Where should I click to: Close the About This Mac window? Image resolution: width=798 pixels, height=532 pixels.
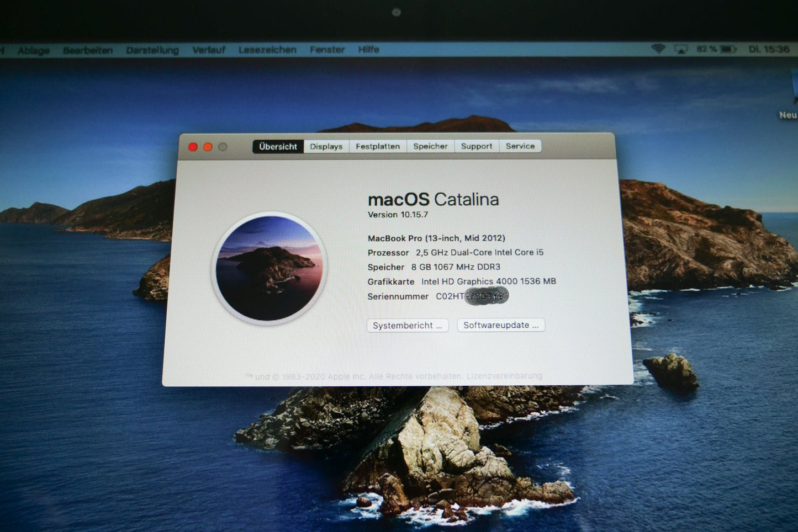pos(193,147)
